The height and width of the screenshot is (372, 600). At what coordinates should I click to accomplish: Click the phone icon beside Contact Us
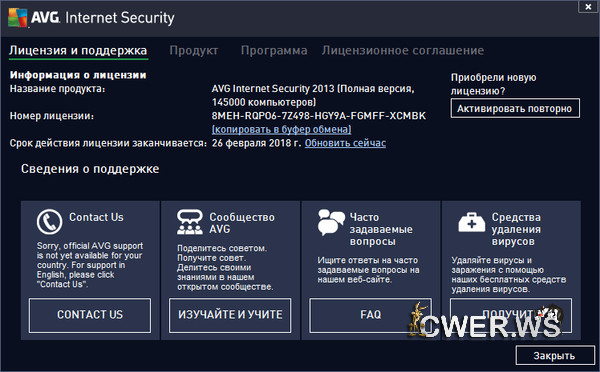click(49, 222)
